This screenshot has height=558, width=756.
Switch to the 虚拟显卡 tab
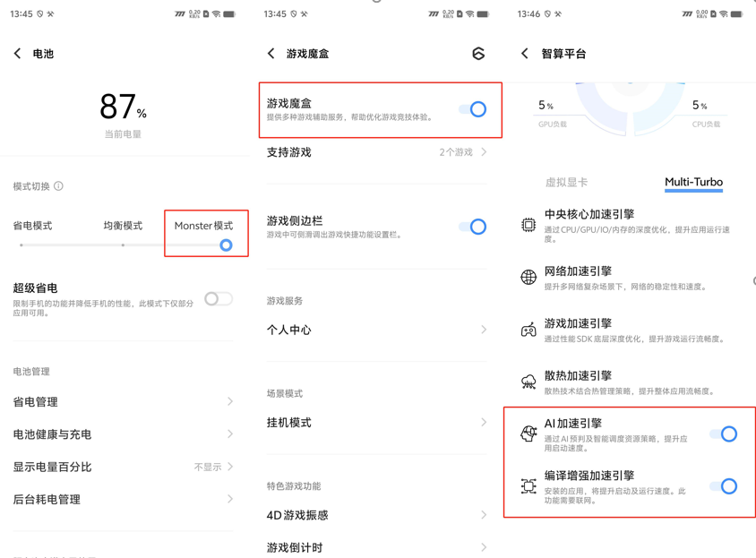[x=566, y=183]
